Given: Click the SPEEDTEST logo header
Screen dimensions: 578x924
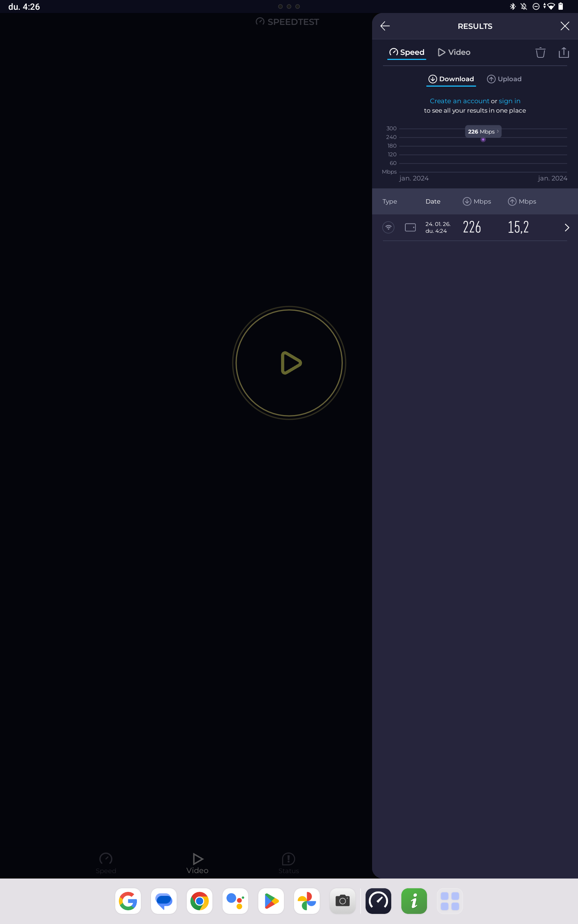Looking at the screenshot, I should click(x=287, y=22).
